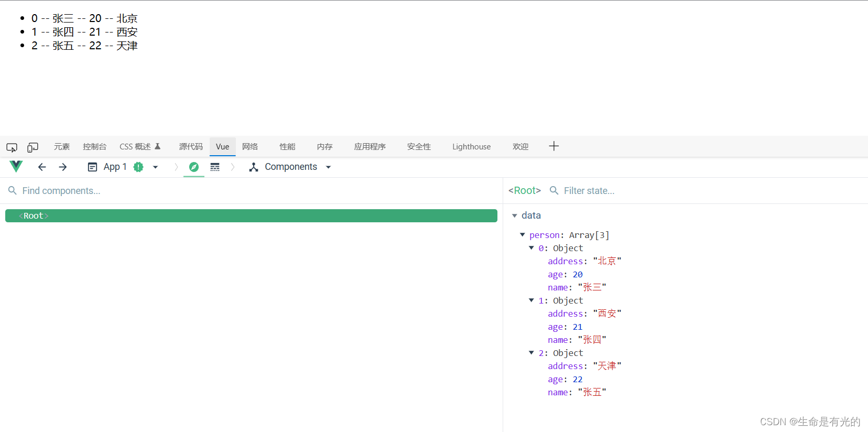Open App 1 dropdown arrow
This screenshot has height=432, width=868.
pos(155,167)
